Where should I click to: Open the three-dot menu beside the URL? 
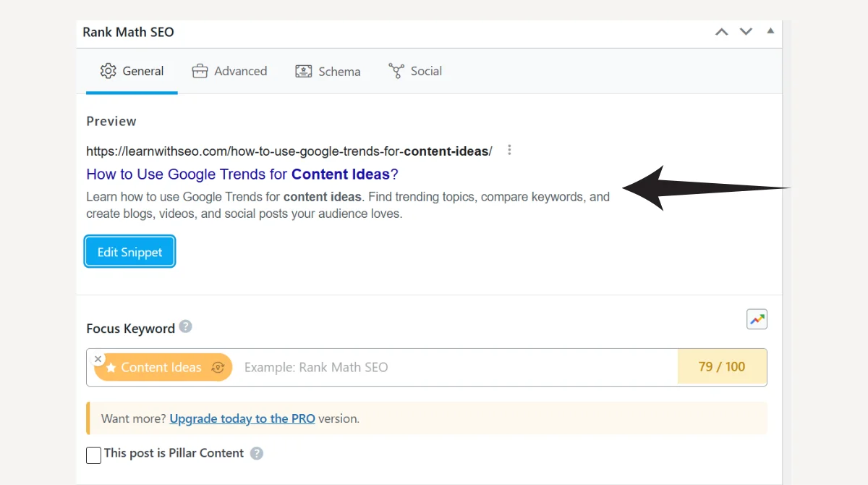509,150
